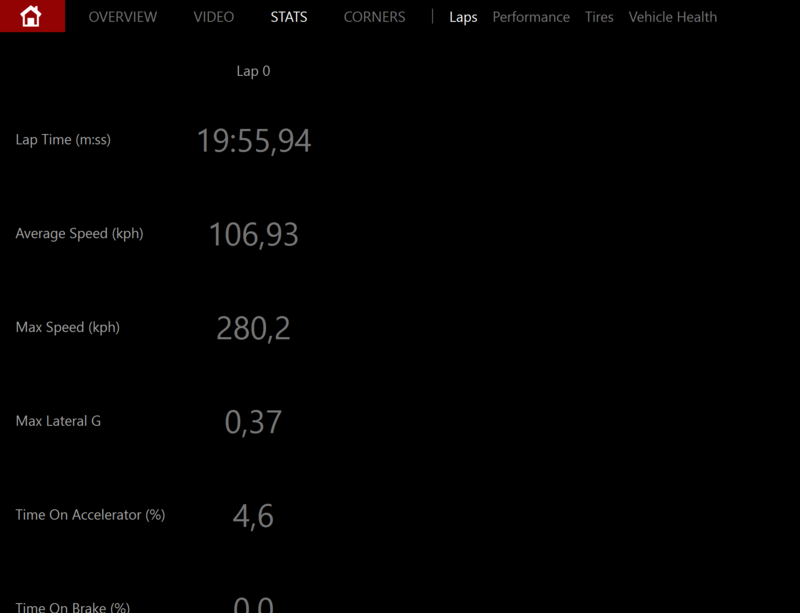
Task: Select the 0,37 lateral G value
Action: [253, 422]
